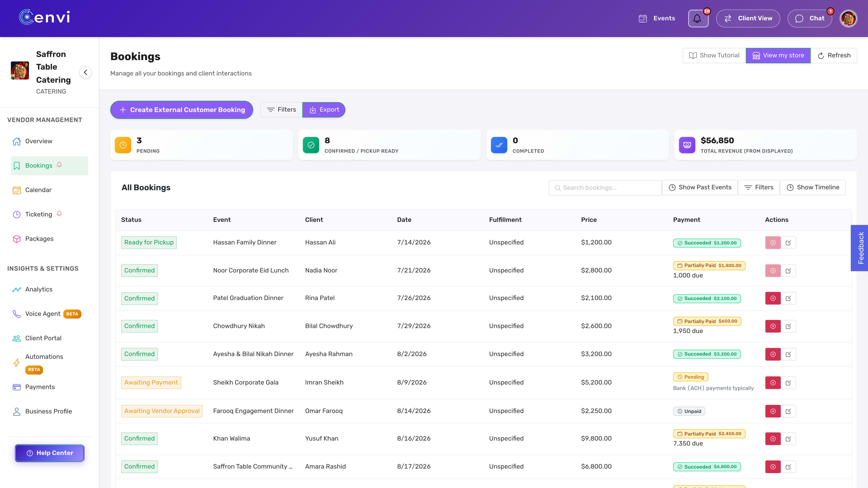Refresh the bookings page
The height and width of the screenshot is (488, 868).
(834, 56)
